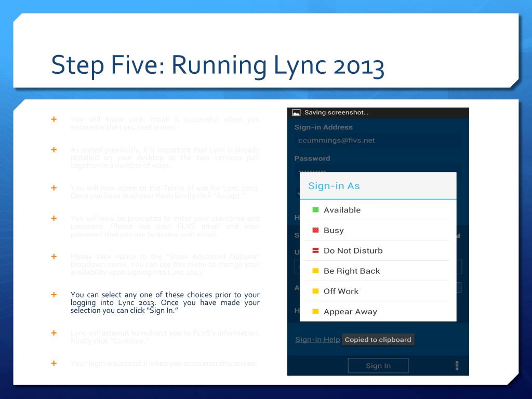
Task: Set status to Appear Away
Action: [378, 312]
